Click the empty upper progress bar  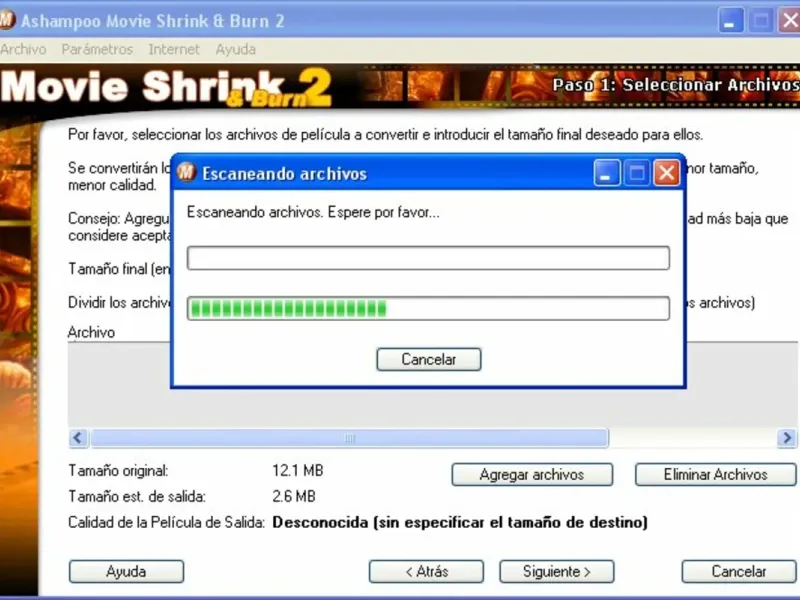[x=428, y=258]
